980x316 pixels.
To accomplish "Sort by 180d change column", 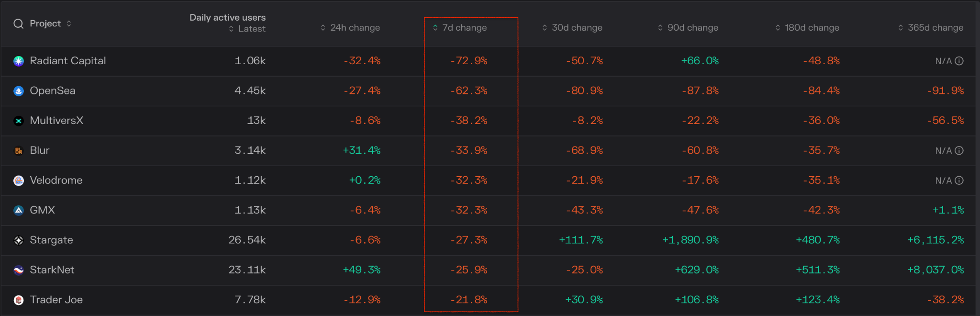I will coord(807,28).
